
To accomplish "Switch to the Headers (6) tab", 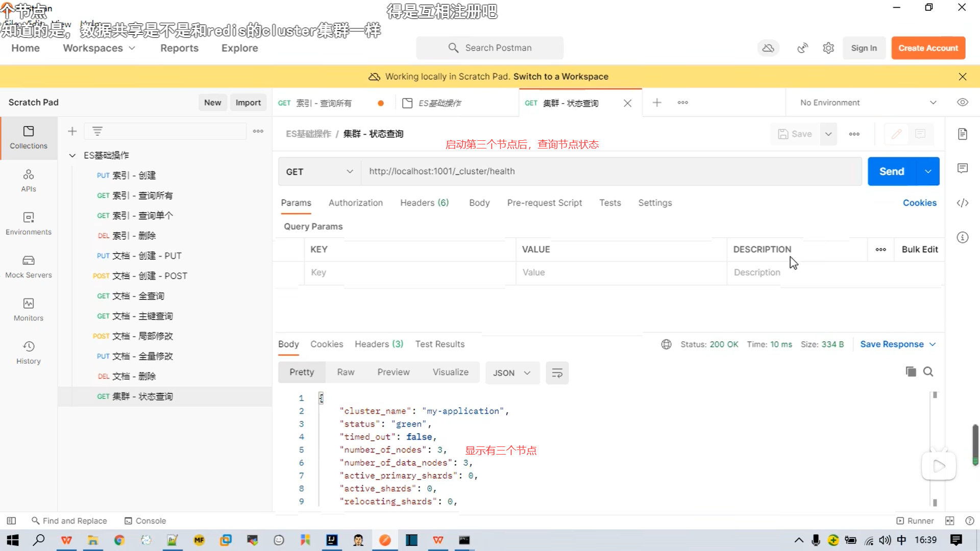I will pos(424,203).
